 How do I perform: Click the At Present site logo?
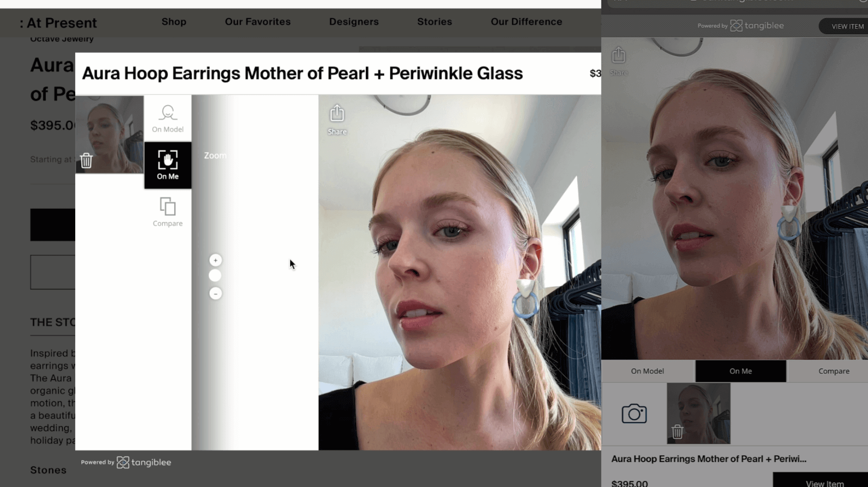tap(58, 23)
